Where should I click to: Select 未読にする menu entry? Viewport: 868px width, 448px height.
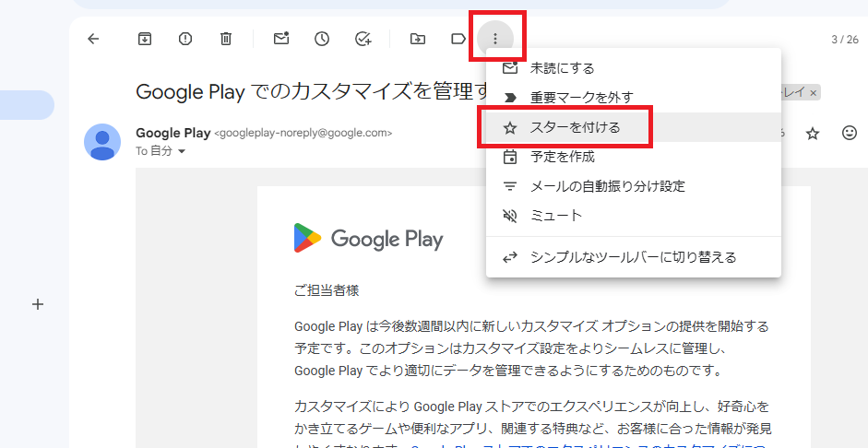tap(634, 68)
